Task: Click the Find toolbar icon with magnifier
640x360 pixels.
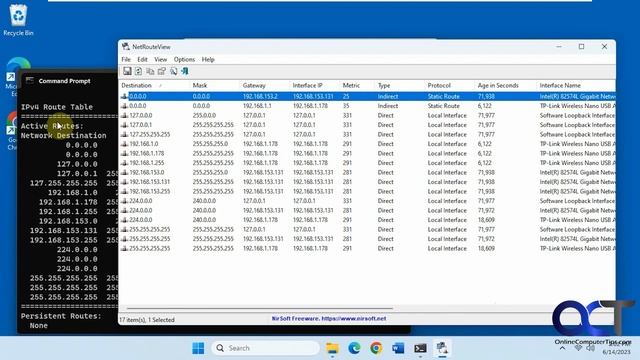Action: tap(173, 71)
